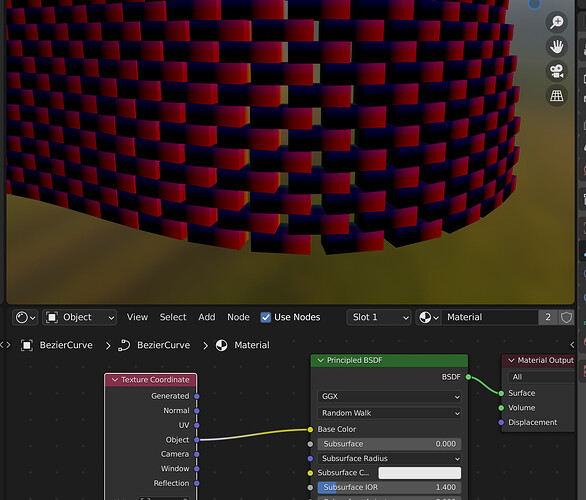
Task: Click the zoom magnifier viewport icon
Action: coord(556,22)
